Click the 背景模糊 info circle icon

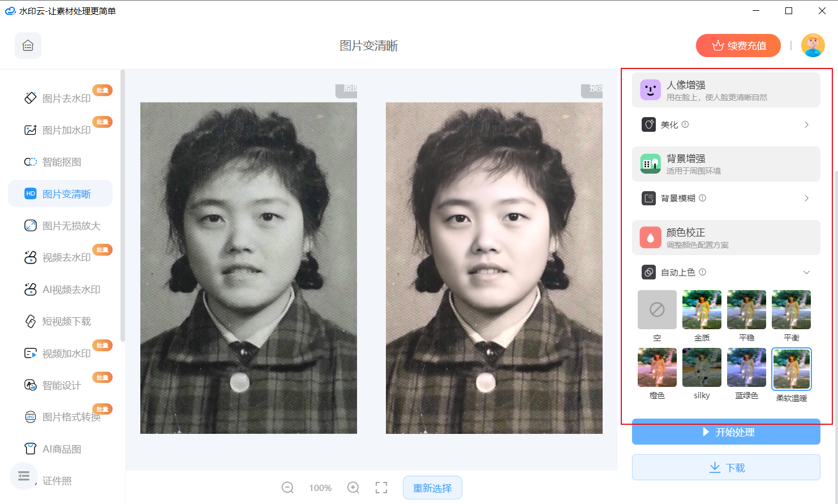pos(703,198)
